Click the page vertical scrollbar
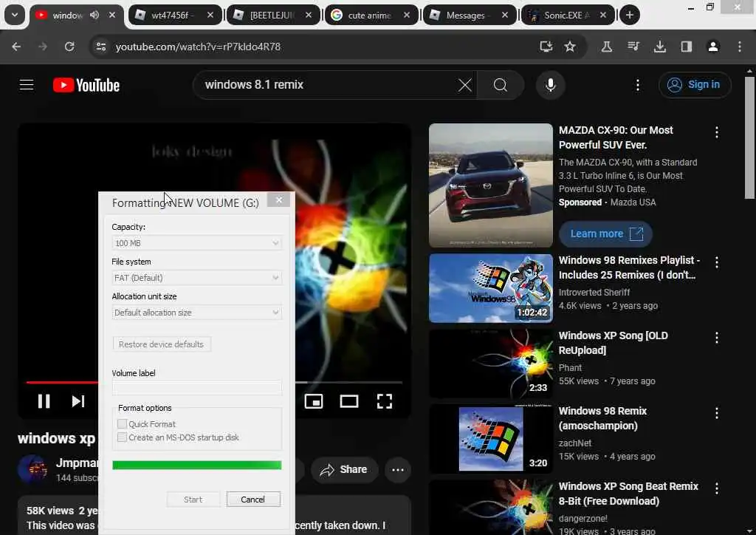The image size is (756, 535). (749, 137)
